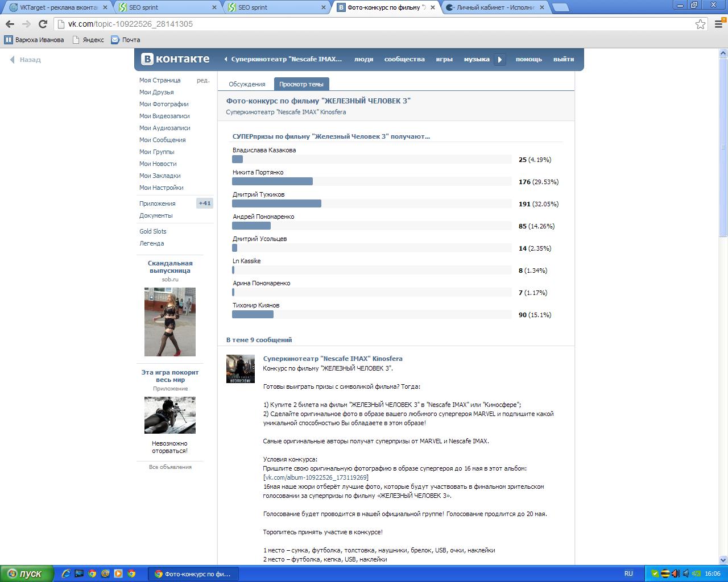Click помощь in the VK top menu
The image size is (728, 582).
pos(529,59)
